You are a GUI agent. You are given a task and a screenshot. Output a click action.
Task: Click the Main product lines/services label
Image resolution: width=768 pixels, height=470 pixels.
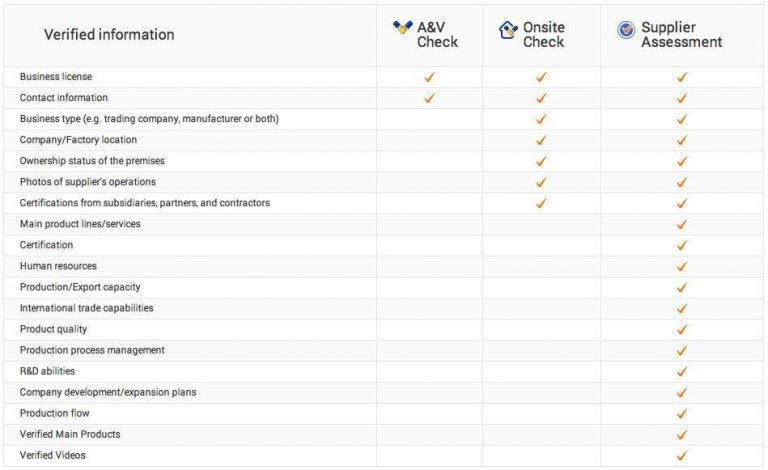point(80,224)
